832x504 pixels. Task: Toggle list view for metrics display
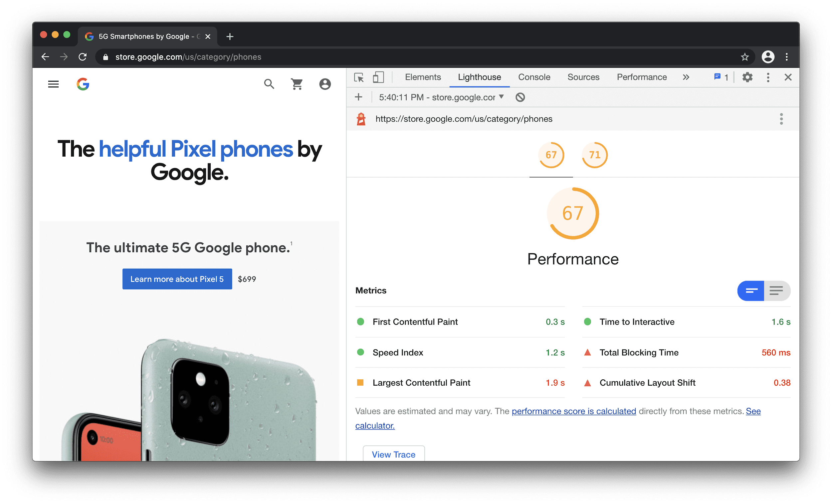(x=777, y=290)
